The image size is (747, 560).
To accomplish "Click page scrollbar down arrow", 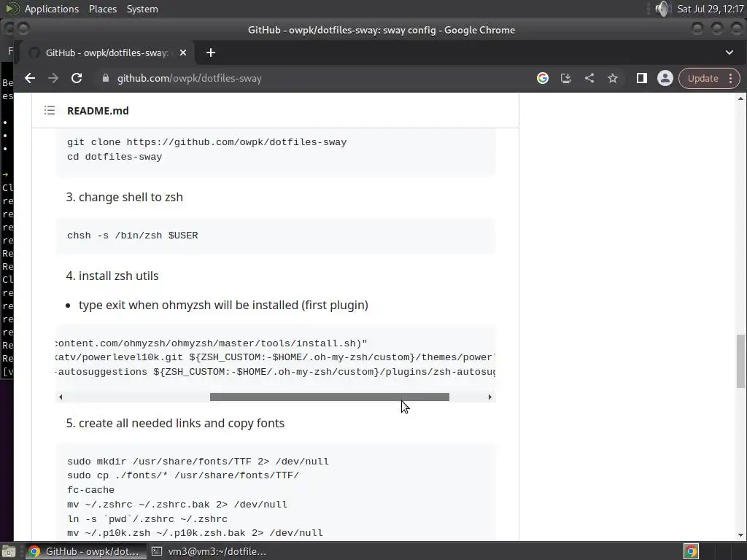I will pos(740,535).
